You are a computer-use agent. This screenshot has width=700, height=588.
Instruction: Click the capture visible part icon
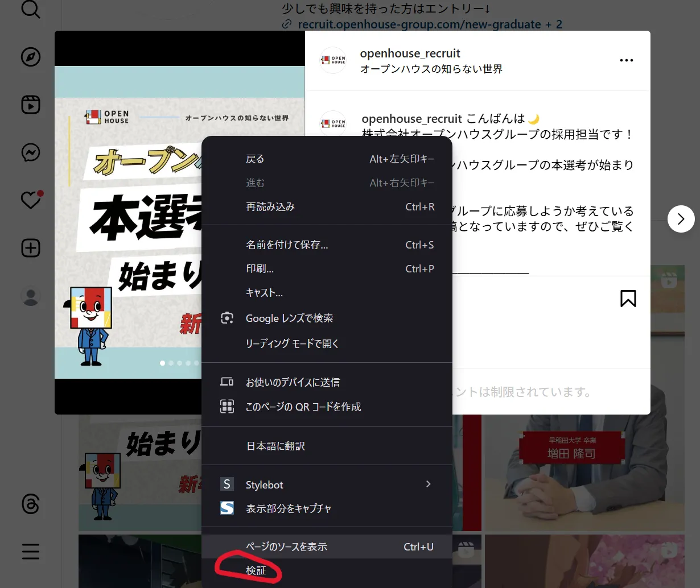click(x=227, y=508)
